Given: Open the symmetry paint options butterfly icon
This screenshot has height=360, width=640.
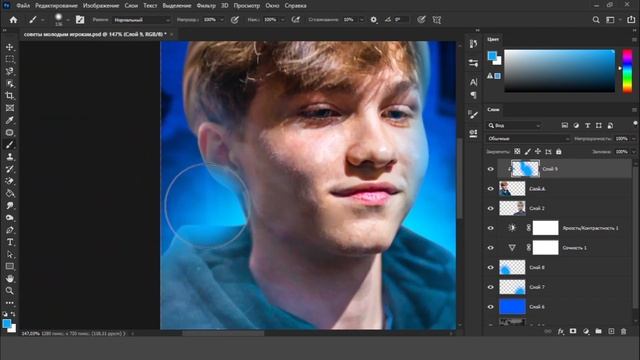Looking at the screenshot, I should click(437, 20).
